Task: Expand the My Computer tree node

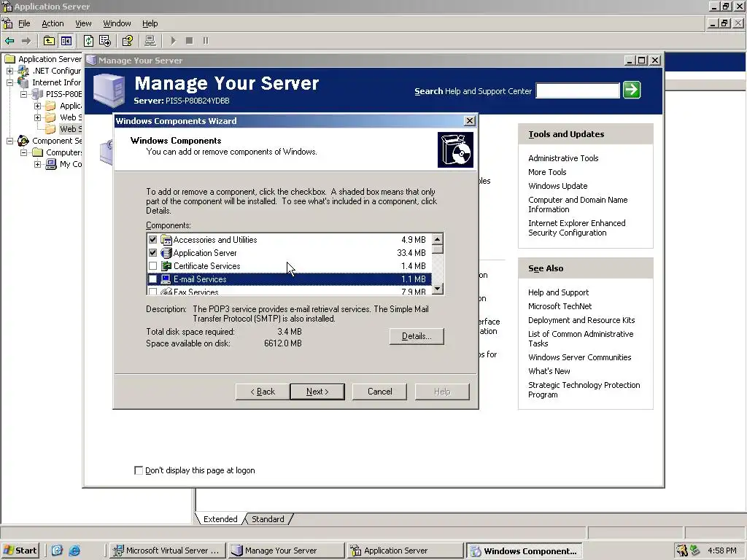Action: click(x=37, y=164)
